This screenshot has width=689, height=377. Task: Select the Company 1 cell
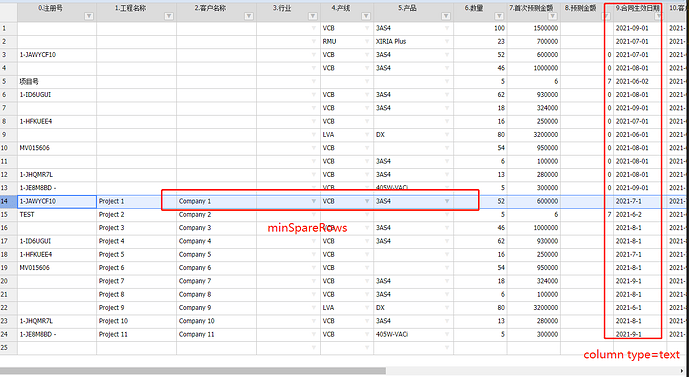217,201
